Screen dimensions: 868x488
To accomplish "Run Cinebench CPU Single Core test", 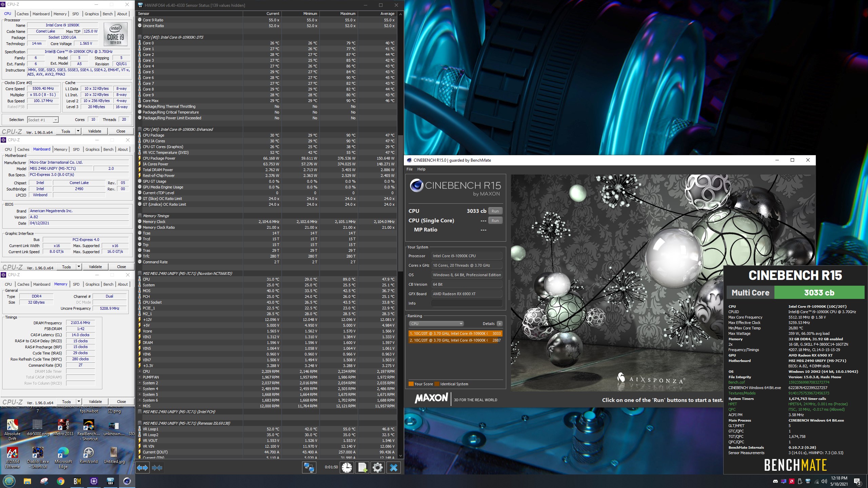I will tap(495, 221).
